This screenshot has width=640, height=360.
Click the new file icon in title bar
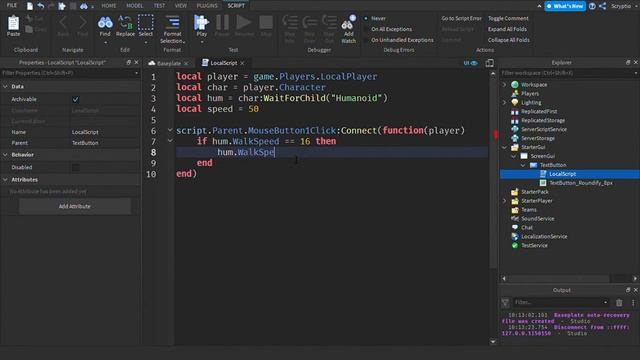[29, 6]
